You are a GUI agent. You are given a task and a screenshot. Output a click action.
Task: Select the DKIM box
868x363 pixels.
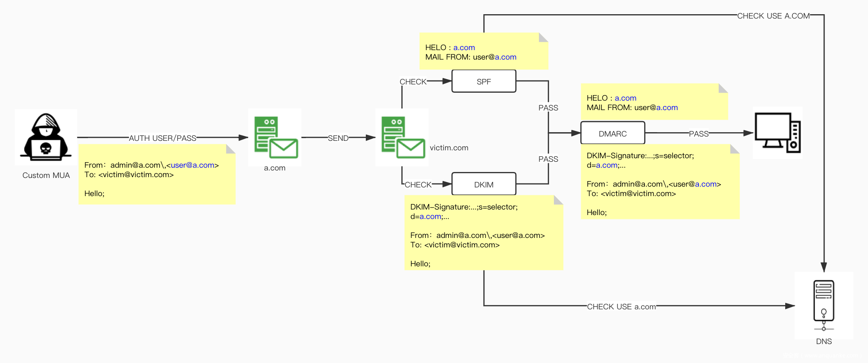[x=484, y=184]
